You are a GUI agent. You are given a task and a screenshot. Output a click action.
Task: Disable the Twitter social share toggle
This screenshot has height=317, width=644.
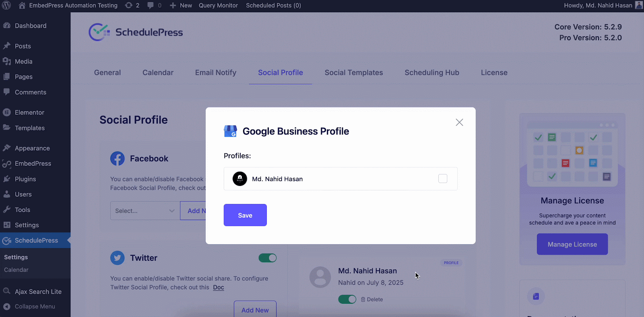pyautogui.click(x=268, y=258)
